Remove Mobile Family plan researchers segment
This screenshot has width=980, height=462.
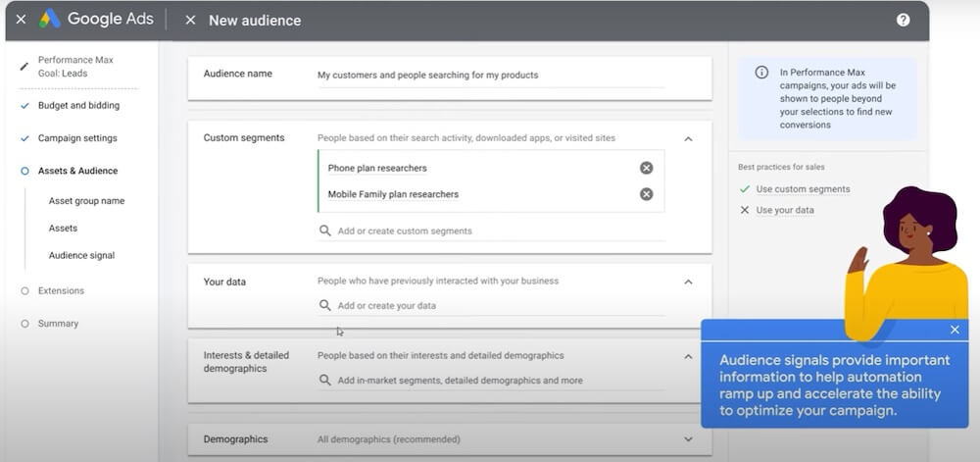(646, 194)
